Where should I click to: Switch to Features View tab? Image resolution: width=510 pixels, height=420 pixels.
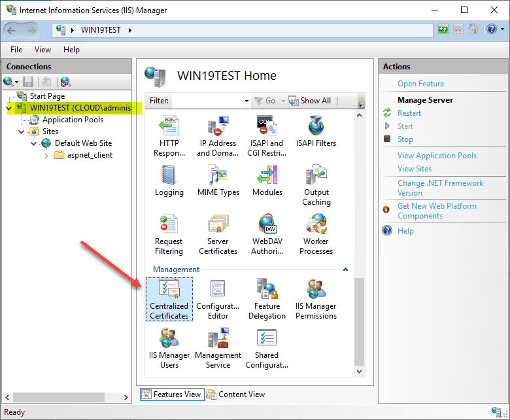[172, 394]
